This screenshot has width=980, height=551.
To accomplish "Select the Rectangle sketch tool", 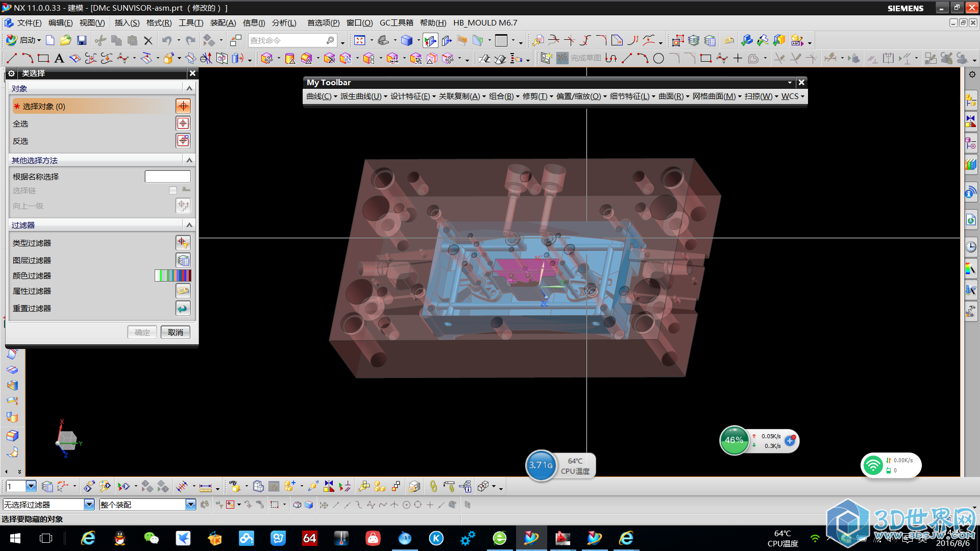I will coord(43,58).
